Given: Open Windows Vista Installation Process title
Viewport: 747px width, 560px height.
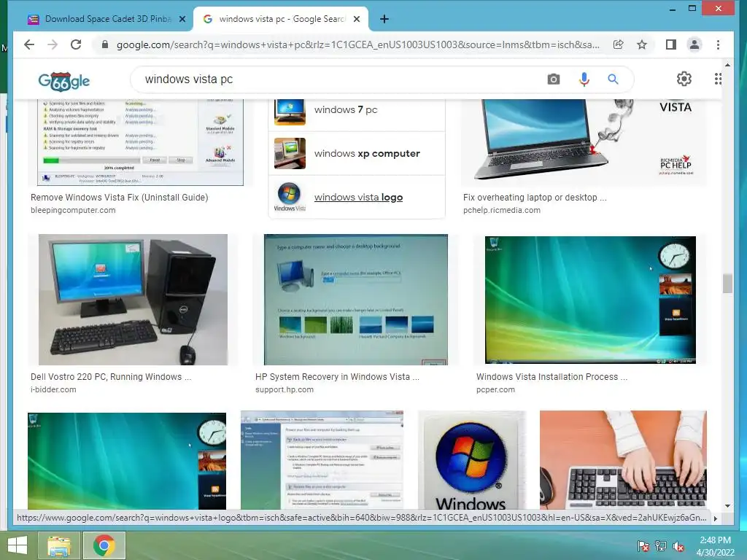Looking at the screenshot, I should (x=551, y=377).
